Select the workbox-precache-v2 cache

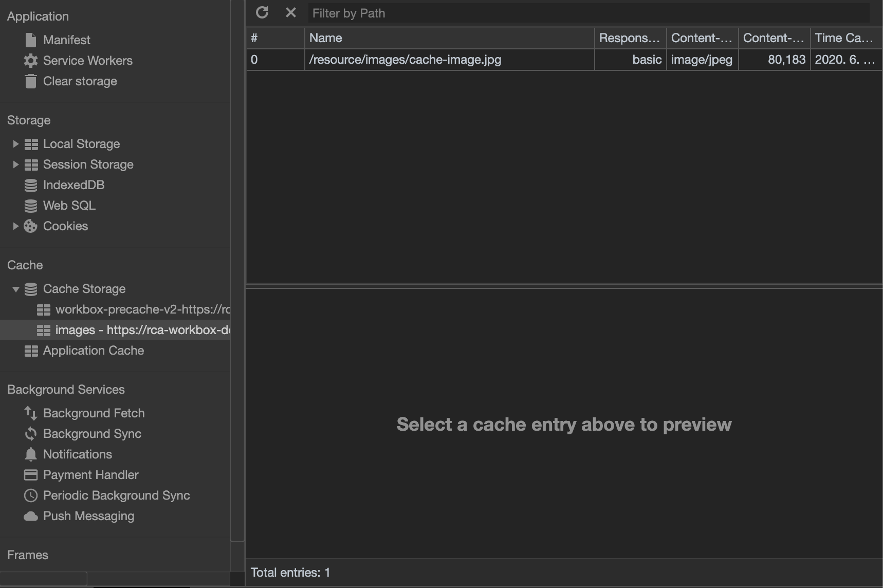click(143, 309)
